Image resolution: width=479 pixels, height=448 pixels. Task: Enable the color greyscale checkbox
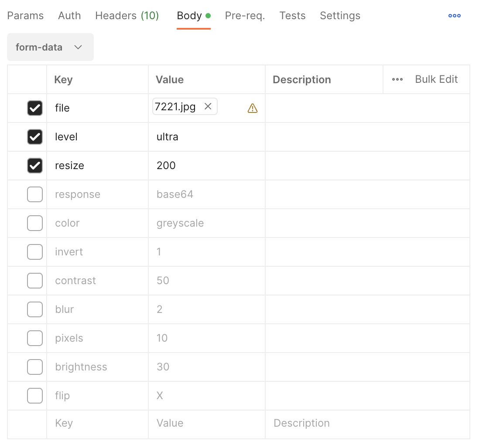(35, 223)
